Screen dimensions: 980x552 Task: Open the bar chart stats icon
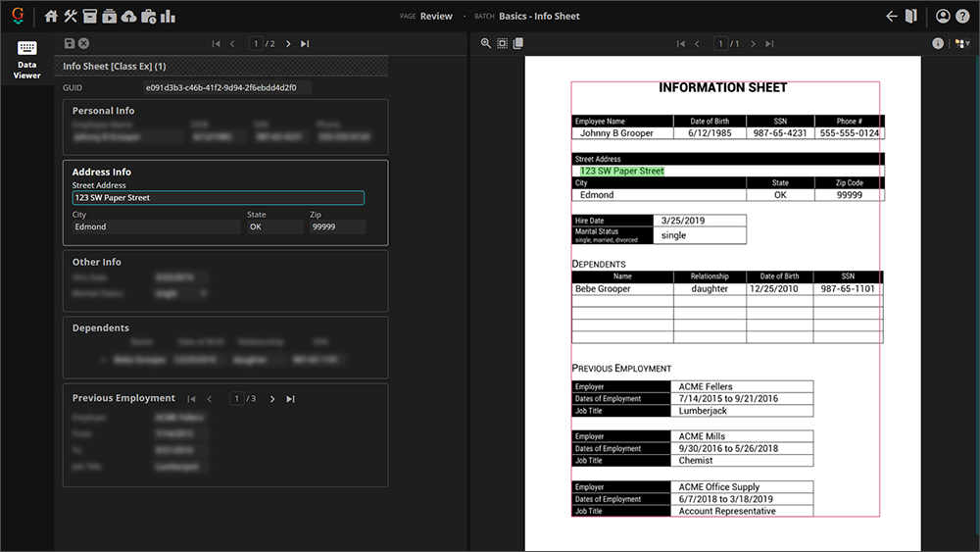click(168, 16)
